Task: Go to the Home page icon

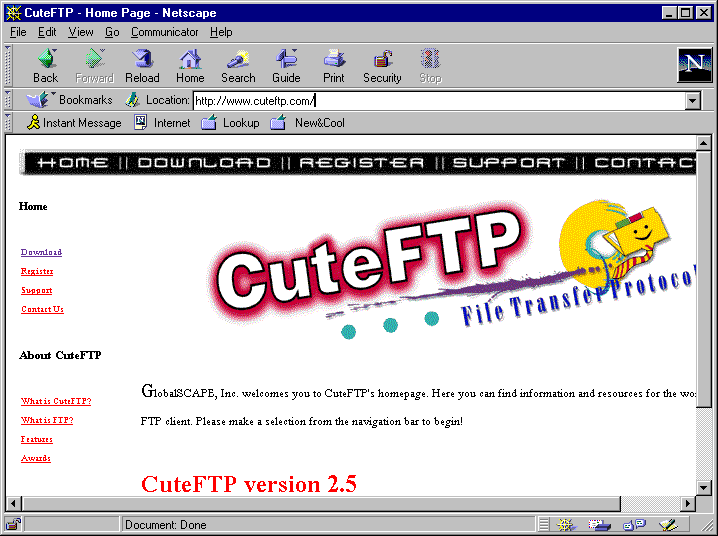Action: click(x=190, y=65)
